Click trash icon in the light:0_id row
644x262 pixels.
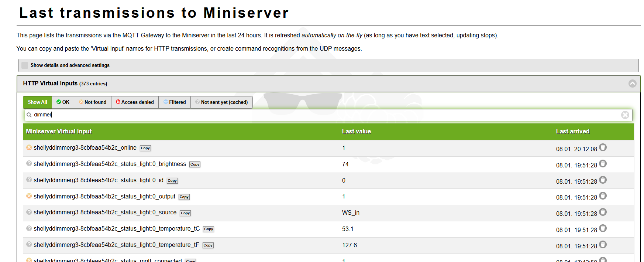coord(603,180)
